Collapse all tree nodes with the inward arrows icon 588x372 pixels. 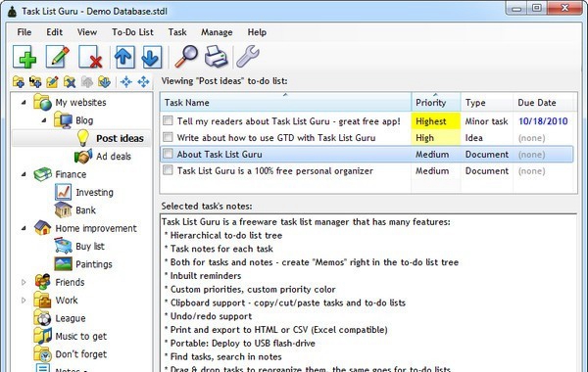click(126, 81)
